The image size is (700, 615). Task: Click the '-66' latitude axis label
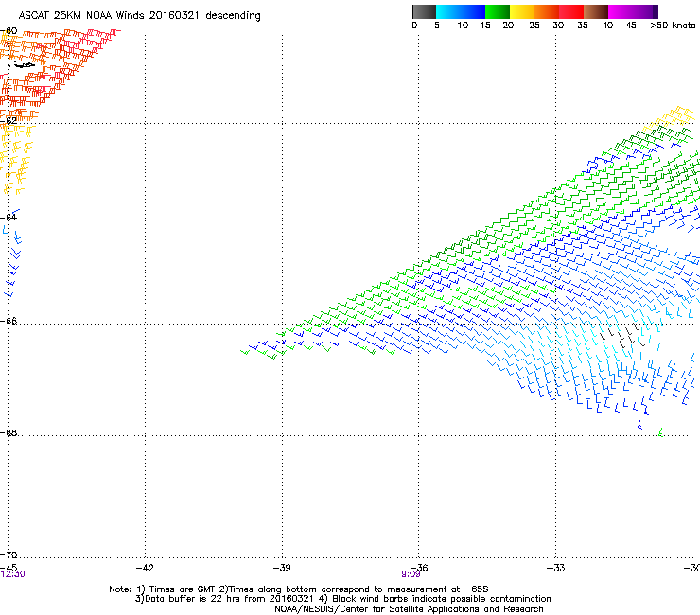pyautogui.click(x=9, y=321)
